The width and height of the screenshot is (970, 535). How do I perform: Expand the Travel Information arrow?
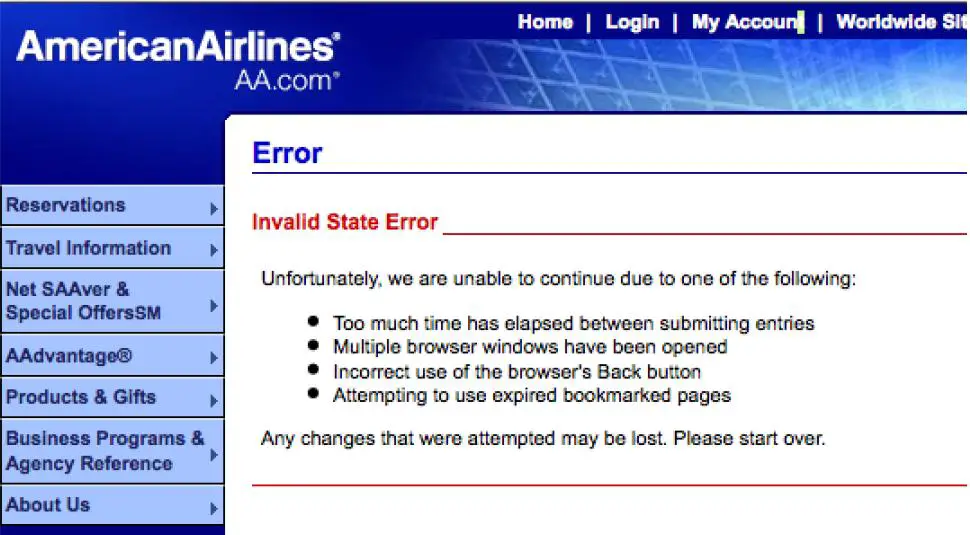[214, 250]
